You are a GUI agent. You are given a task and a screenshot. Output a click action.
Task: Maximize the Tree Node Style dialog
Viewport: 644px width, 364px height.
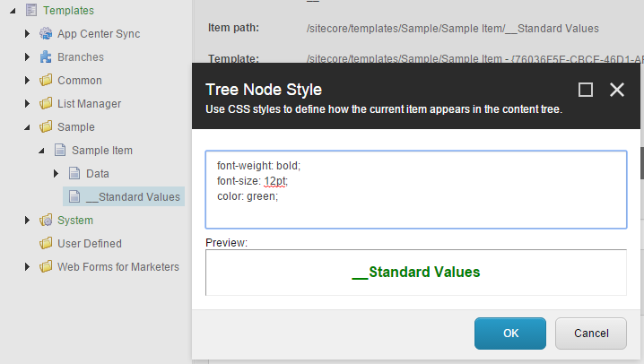586,90
